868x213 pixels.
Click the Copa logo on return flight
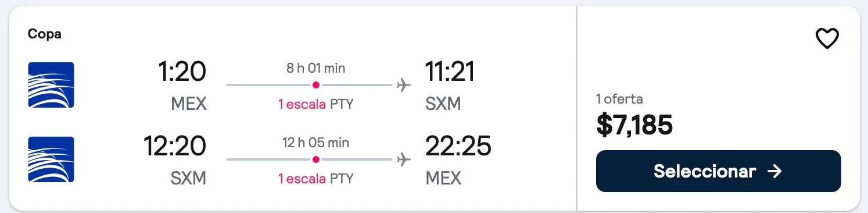click(51, 159)
